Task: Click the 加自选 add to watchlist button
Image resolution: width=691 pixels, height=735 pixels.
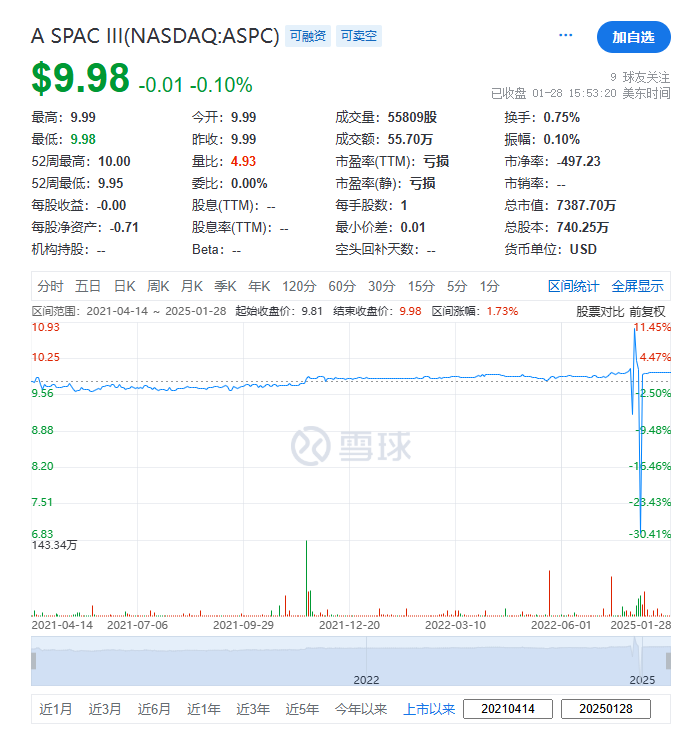Action: (x=633, y=37)
